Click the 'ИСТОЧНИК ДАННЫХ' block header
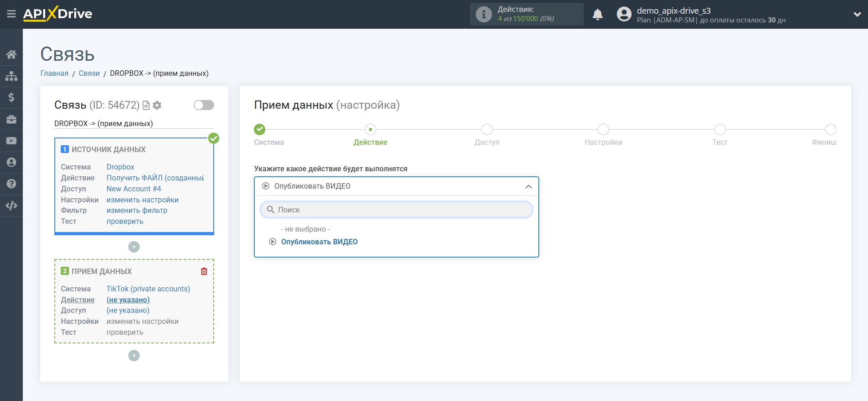Screen dimensions: 868x401 (109, 149)
